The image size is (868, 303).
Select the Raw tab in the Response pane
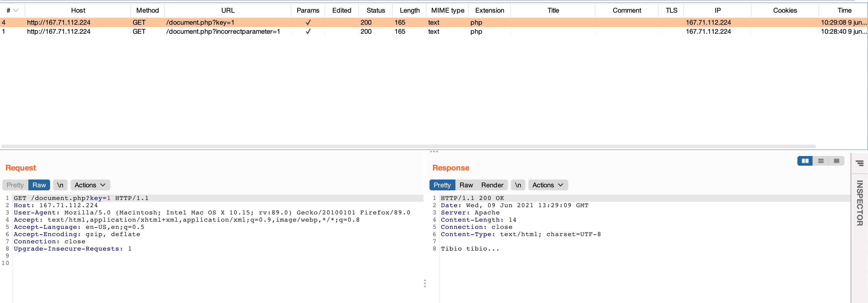(466, 185)
